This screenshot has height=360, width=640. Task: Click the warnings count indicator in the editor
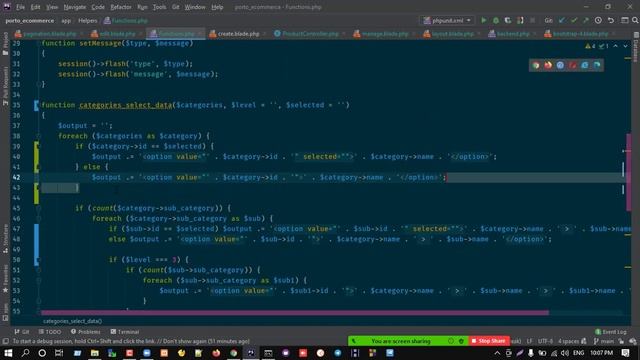pyautogui.click(x=590, y=46)
